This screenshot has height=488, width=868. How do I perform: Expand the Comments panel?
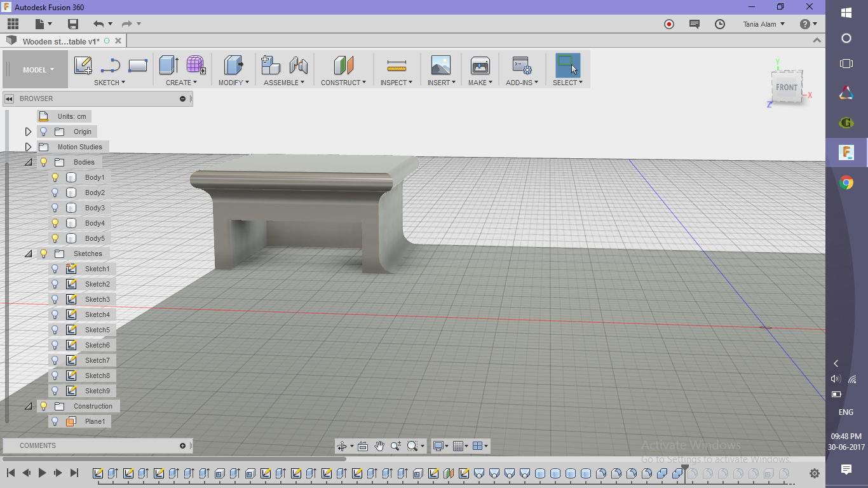(x=182, y=445)
